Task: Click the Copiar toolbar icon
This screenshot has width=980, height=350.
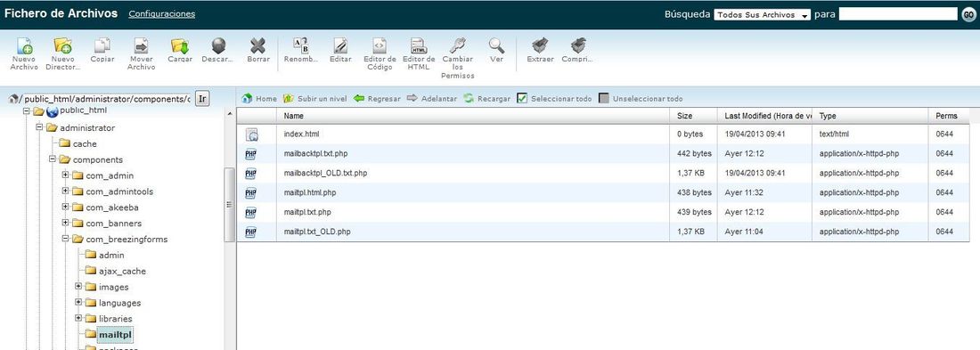Action: (x=102, y=46)
